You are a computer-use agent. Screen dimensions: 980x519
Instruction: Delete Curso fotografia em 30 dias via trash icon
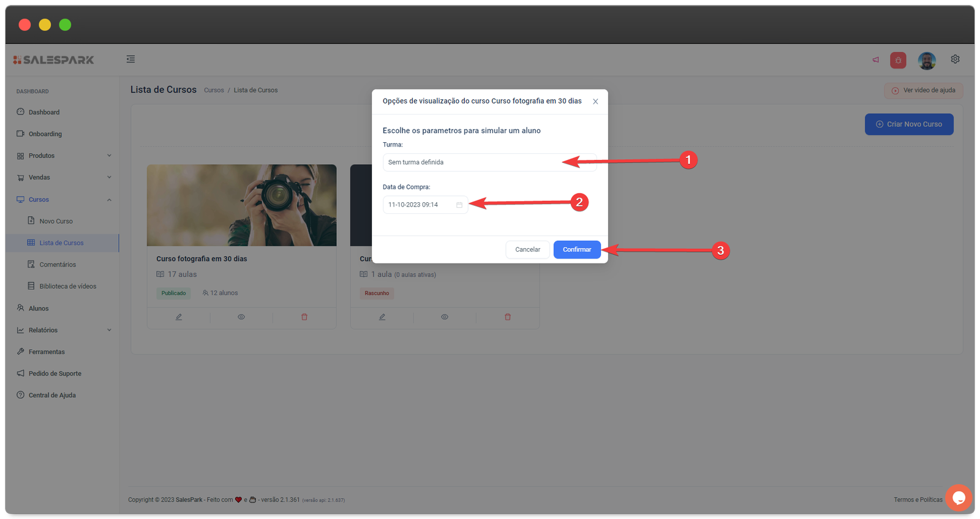click(x=304, y=317)
